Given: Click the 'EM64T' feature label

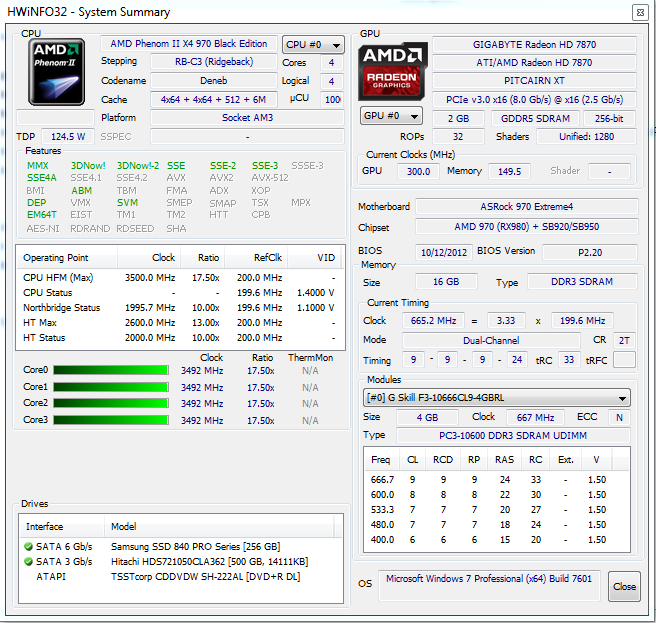Looking at the screenshot, I should 41,215.
